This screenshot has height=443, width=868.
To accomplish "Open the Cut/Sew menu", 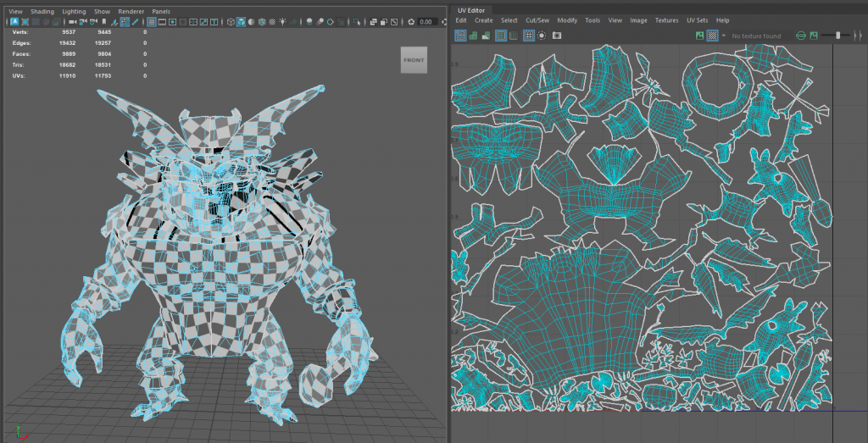I will click(x=537, y=20).
